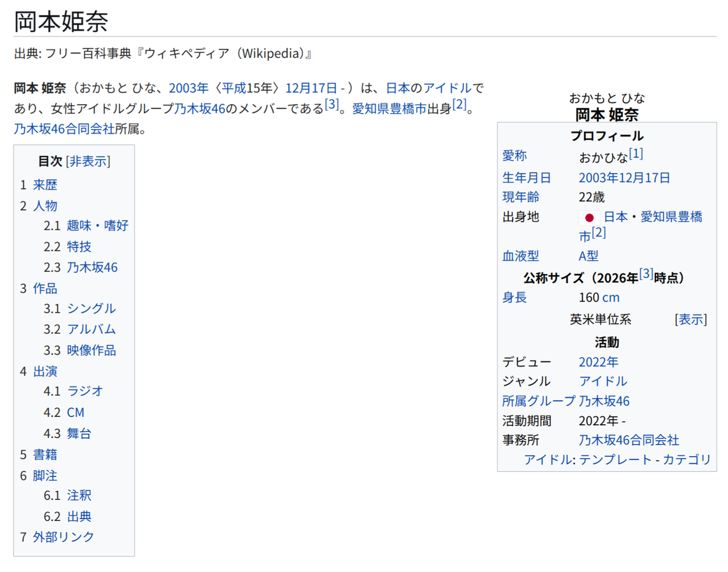Open citation [2] in the infobox 出身地 row
This screenshot has height=572, width=728.
tap(599, 232)
